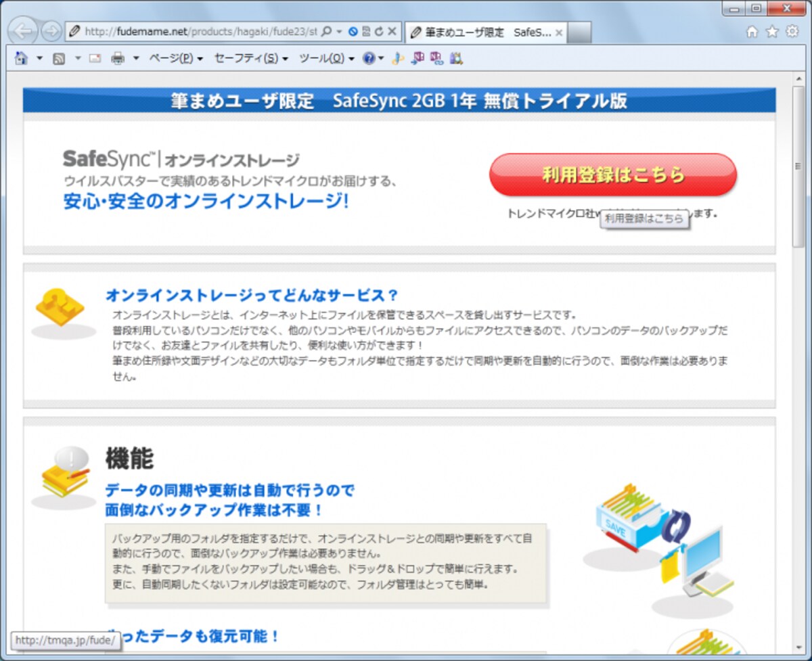Click the ウイルスバスターで実績のある tagline text
Image resolution: width=812 pixels, height=661 pixels.
(x=230, y=181)
